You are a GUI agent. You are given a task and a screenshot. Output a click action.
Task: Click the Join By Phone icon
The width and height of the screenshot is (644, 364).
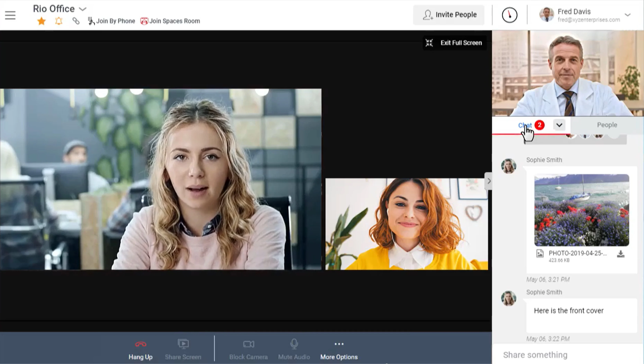(91, 21)
